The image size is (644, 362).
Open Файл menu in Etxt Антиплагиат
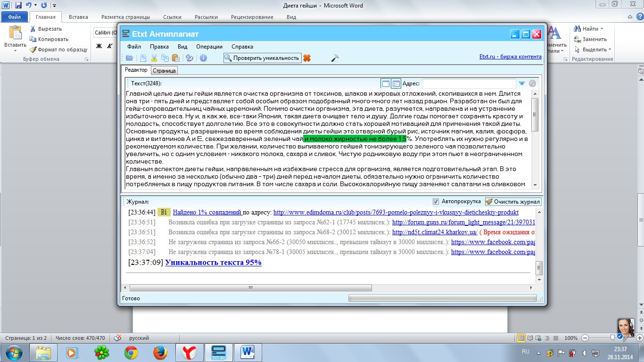tap(134, 47)
